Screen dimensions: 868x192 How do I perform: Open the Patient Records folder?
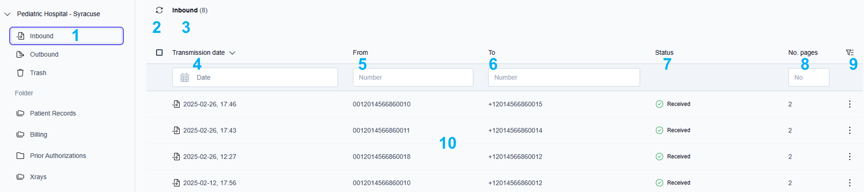coord(53,113)
